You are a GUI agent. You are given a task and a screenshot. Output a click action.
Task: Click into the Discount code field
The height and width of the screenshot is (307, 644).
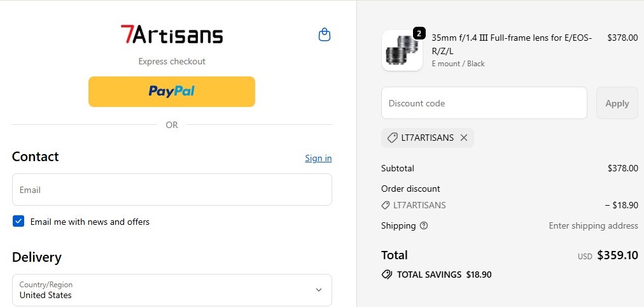click(x=484, y=103)
